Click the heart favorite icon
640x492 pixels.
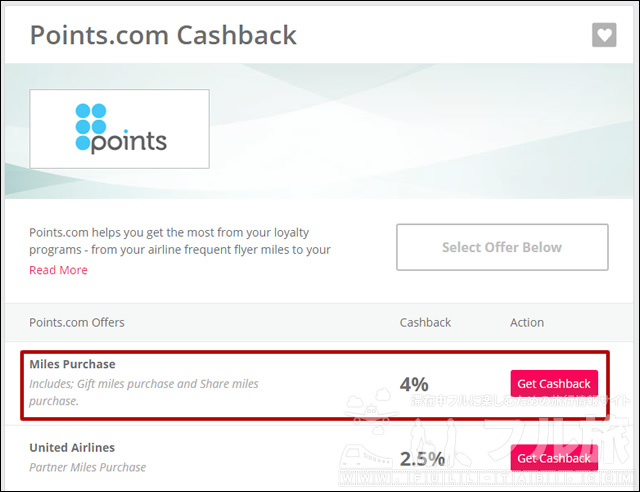pos(604,35)
